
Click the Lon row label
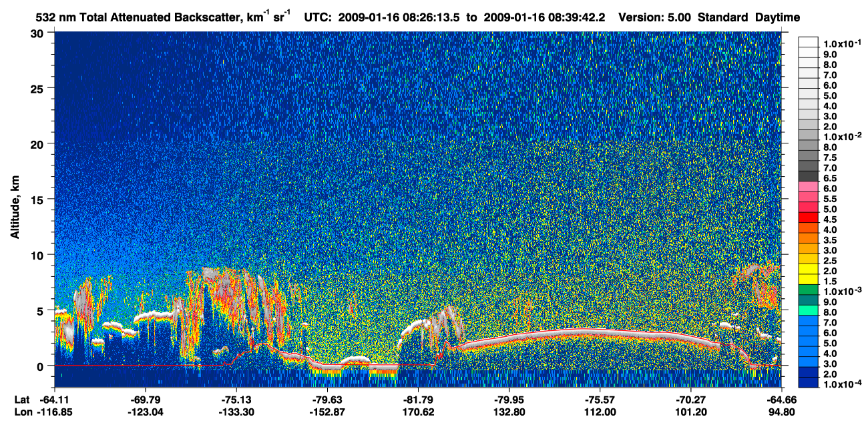tap(22, 412)
